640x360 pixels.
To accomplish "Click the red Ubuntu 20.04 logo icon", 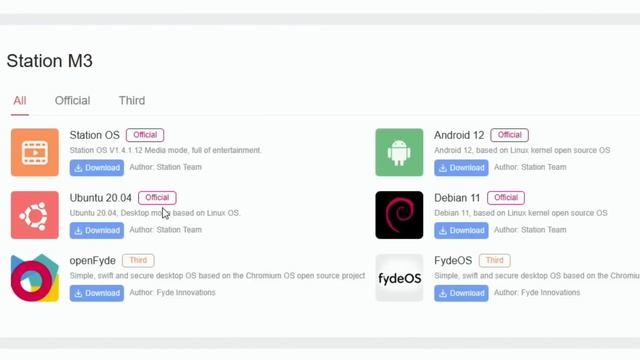I will point(35,215).
